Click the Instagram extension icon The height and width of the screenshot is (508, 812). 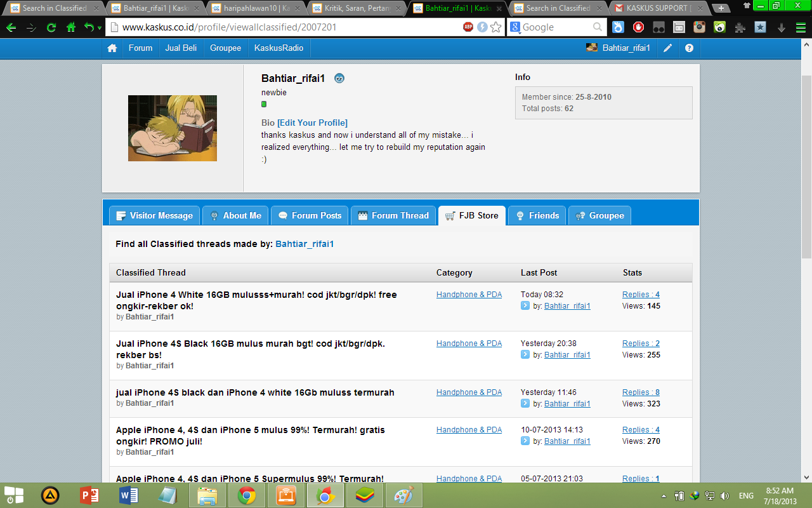[699, 27]
